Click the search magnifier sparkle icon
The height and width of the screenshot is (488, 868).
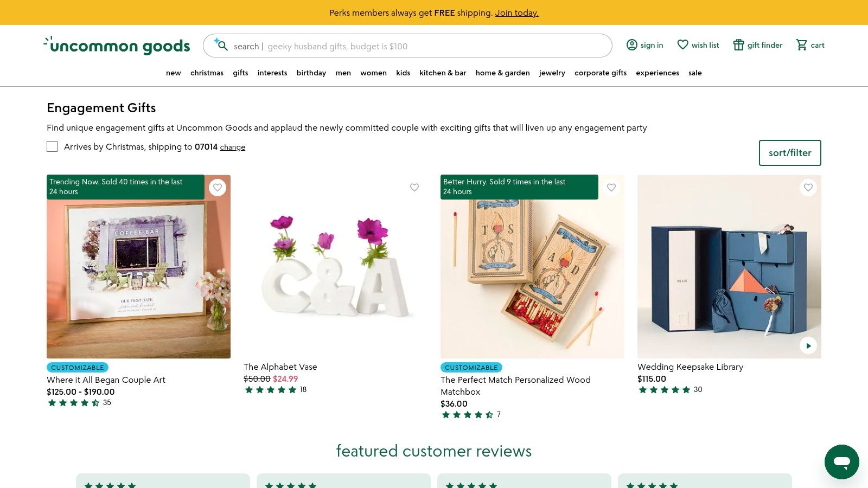[x=221, y=45]
